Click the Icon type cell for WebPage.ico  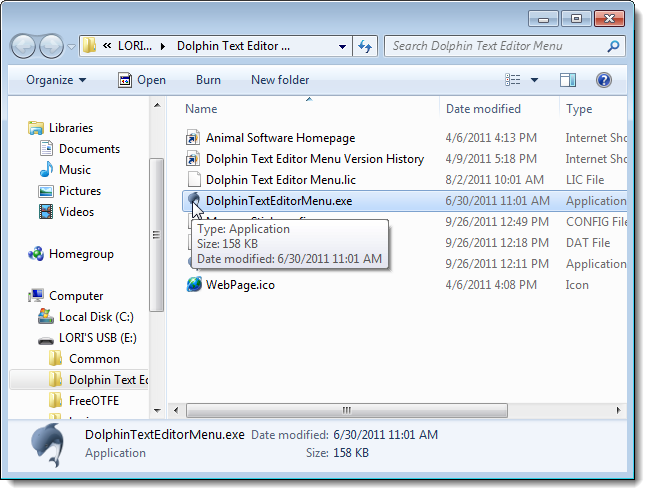point(577,285)
